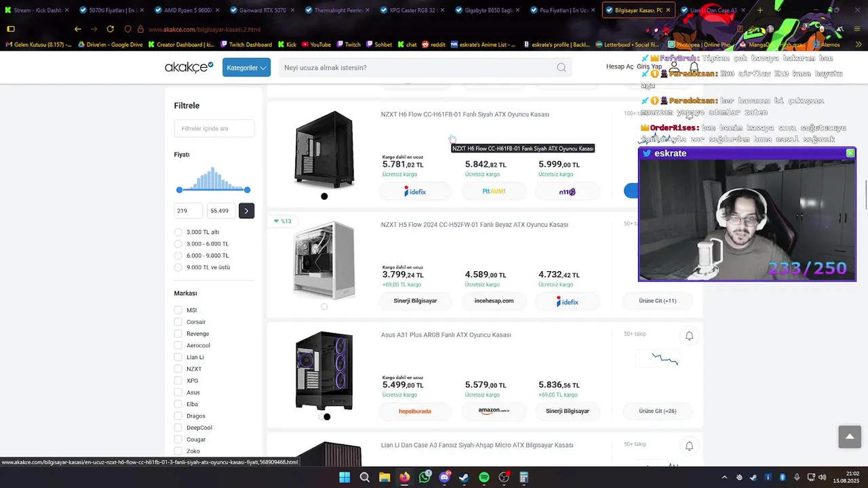Screen dimensions: 868x488
Task: Open the reddit bookmark
Action: [433, 45]
